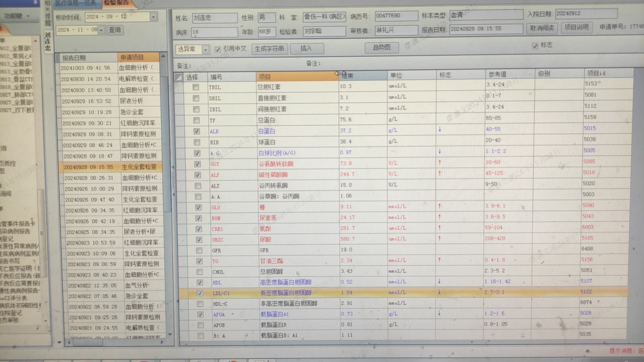Toggle the 标志 checkbox
Screen dimensions: 644x362
pyautogui.click(x=535, y=46)
